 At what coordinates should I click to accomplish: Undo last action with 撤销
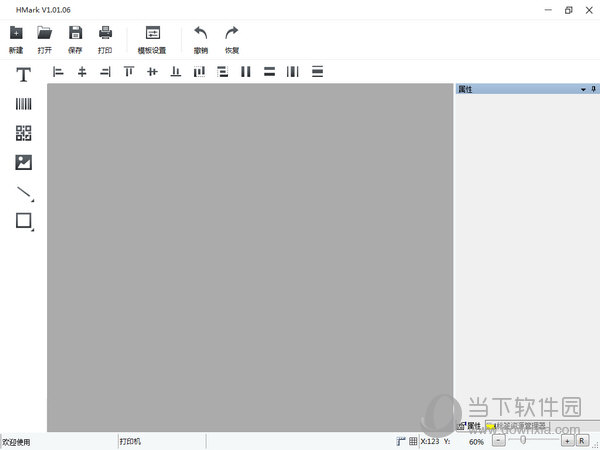[x=201, y=40]
